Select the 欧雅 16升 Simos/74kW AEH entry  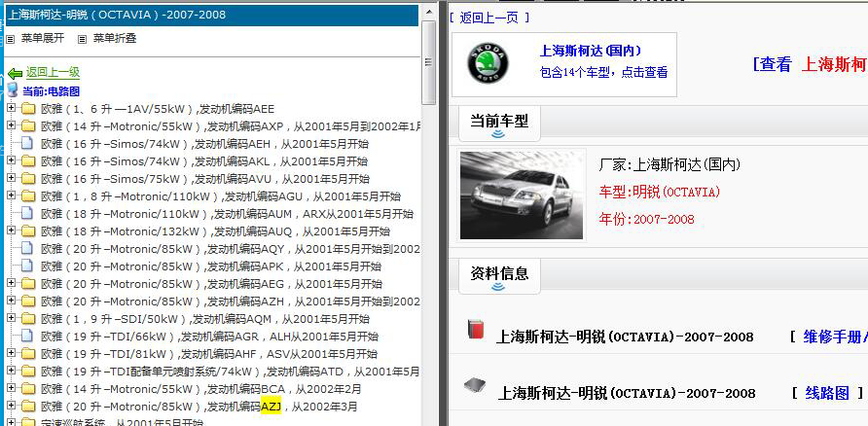pyautogui.click(x=204, y=144)
